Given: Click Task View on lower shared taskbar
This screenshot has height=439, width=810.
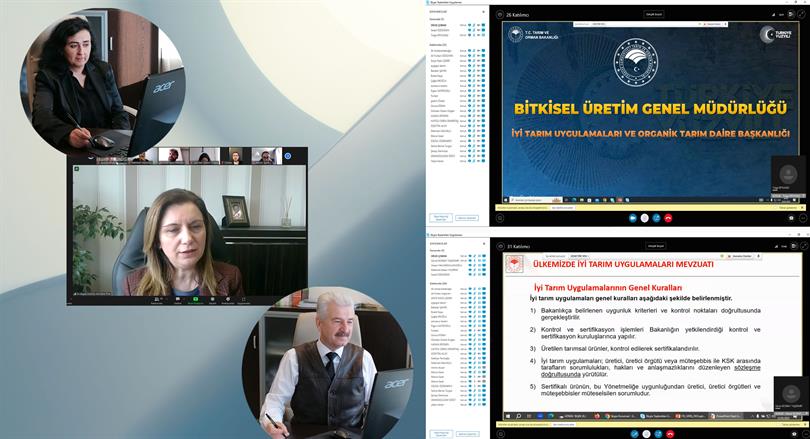Looking at the screenshot, I should pos(529,416).
